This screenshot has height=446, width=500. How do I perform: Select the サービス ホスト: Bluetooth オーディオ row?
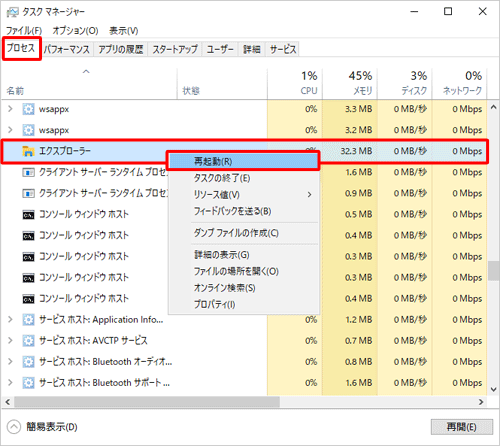(x=245, y=362)
